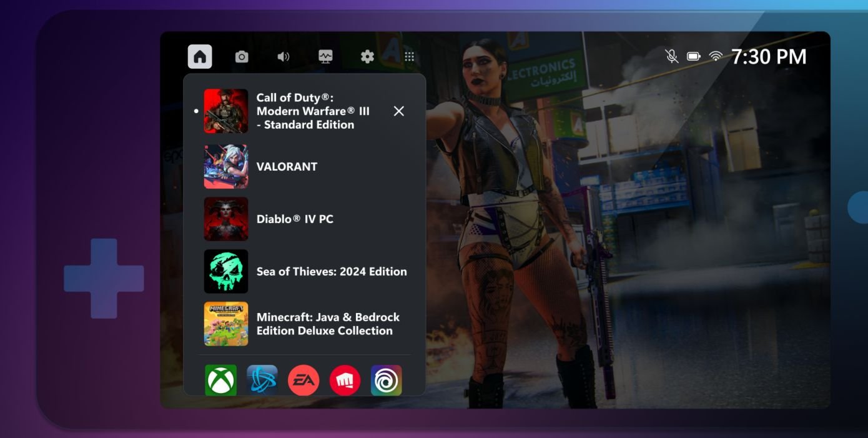
Task: Open Ubisoft Connect launcher
Action: coord(387,379)
